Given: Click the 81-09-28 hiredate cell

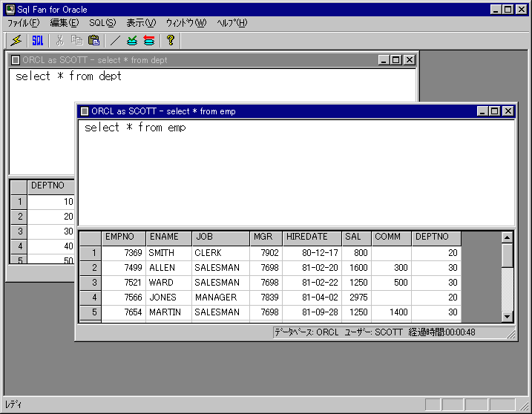Looking at the screenshot, I should click(312, 312).
